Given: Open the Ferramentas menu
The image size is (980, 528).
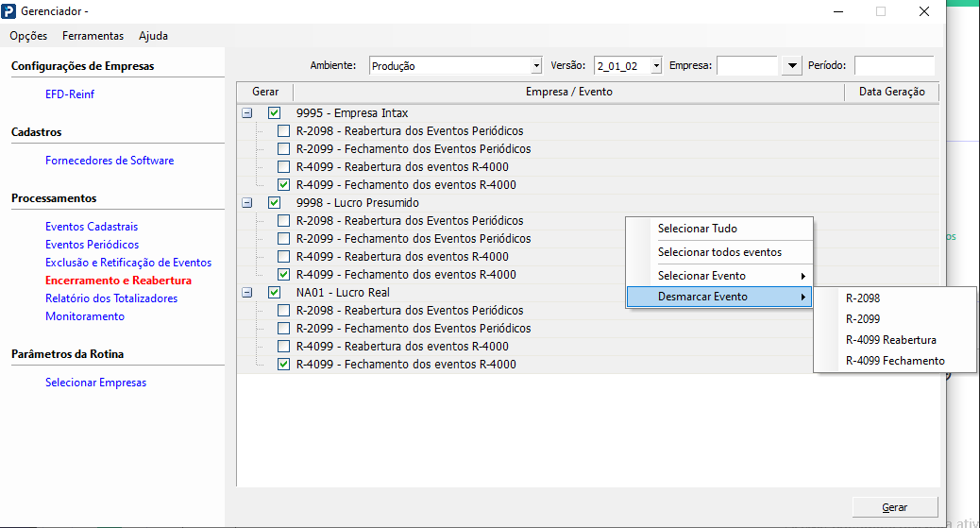Looking at the screenshot, I should 93,36.
